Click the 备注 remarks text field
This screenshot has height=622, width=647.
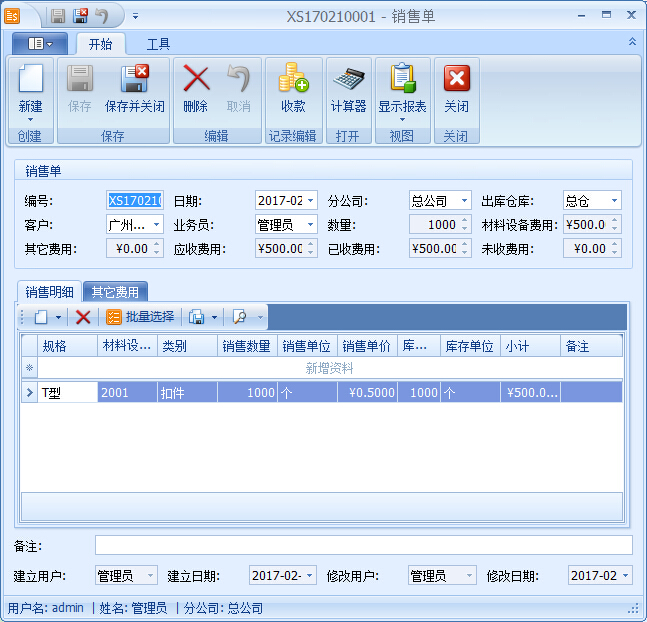point(363,545)
